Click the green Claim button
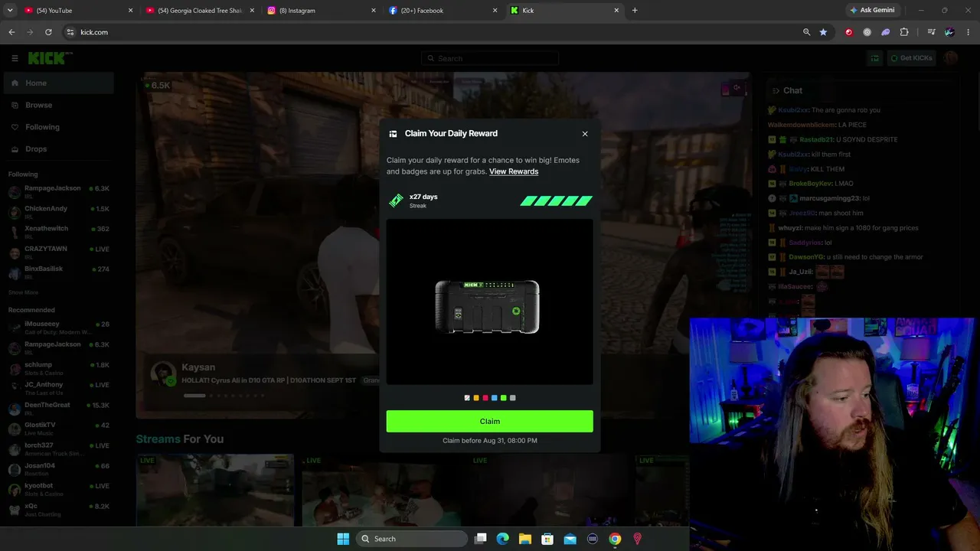Viewport: 980px width, 551px height. point(489,421)
